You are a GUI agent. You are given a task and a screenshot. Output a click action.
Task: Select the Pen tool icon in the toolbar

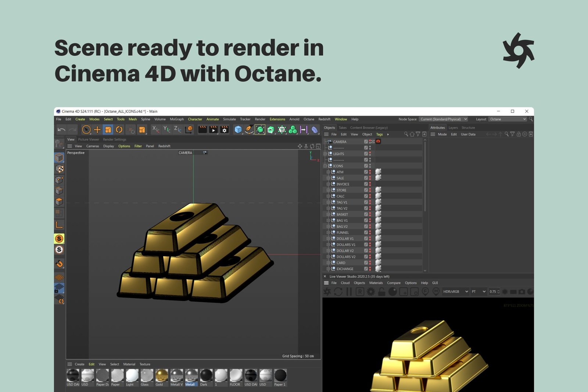click(249, 130)
